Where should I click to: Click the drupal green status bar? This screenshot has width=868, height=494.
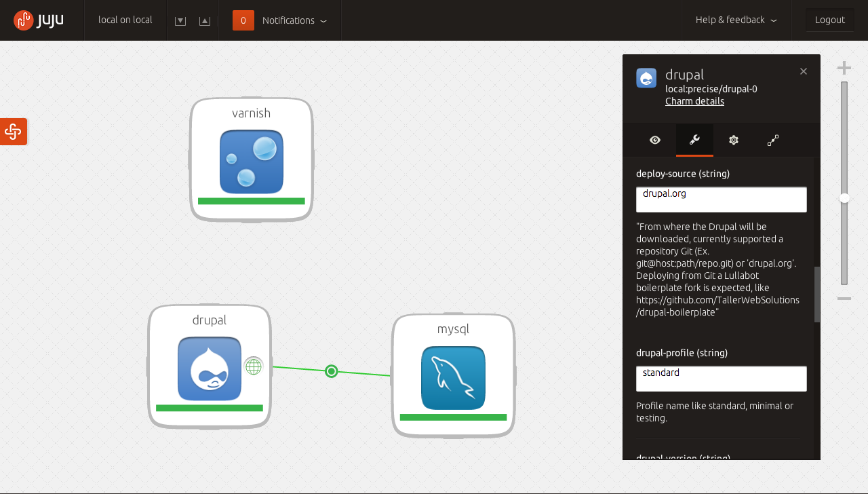tap(210, 408)
